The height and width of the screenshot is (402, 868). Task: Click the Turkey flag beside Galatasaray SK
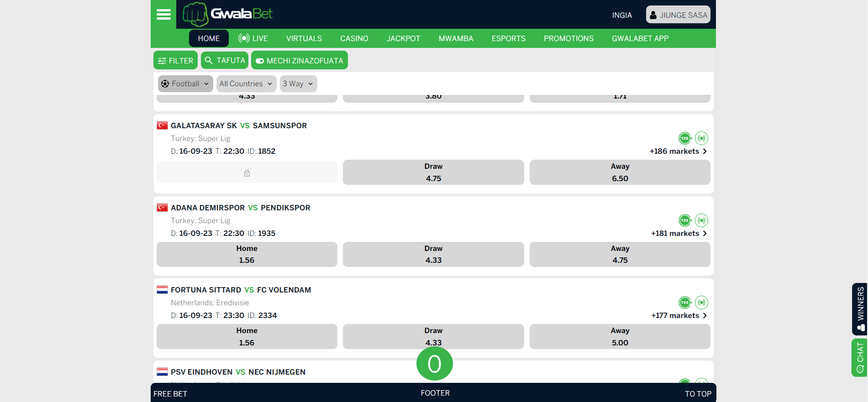point(162,125)
